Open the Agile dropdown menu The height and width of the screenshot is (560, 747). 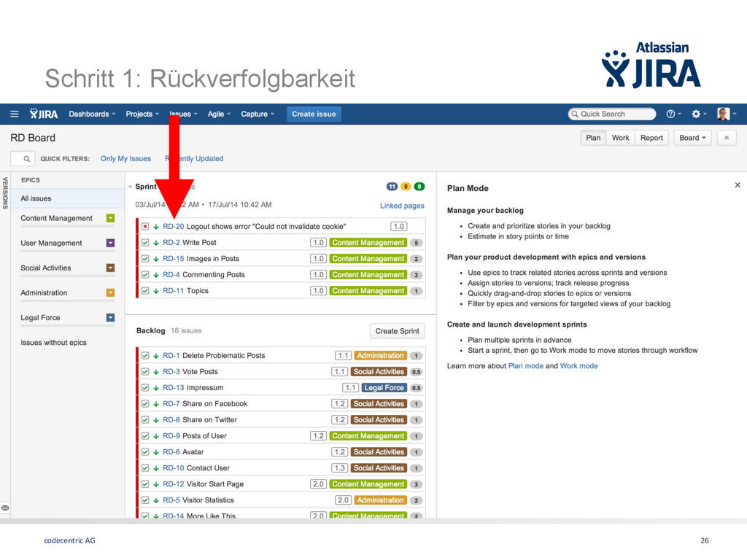tap(219, 114)
